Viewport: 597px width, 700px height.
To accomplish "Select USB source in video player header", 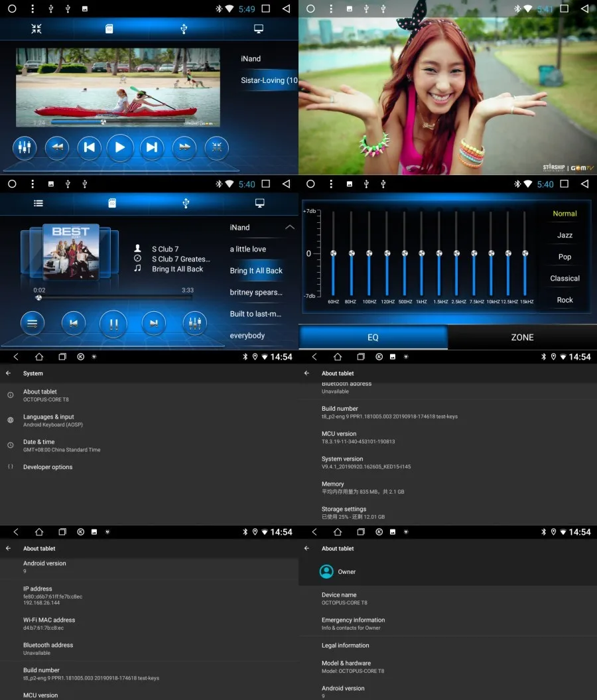I will tap(183, 29).
